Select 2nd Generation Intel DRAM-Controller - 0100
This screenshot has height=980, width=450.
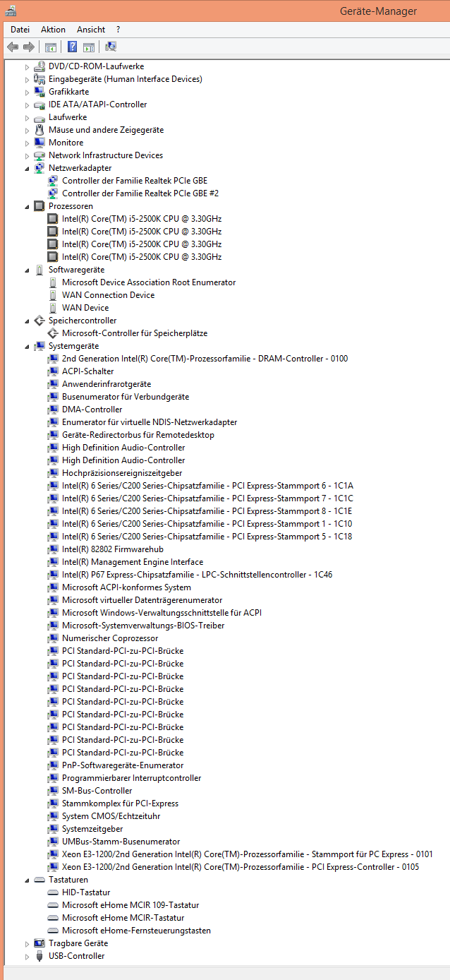pos(205,359)
